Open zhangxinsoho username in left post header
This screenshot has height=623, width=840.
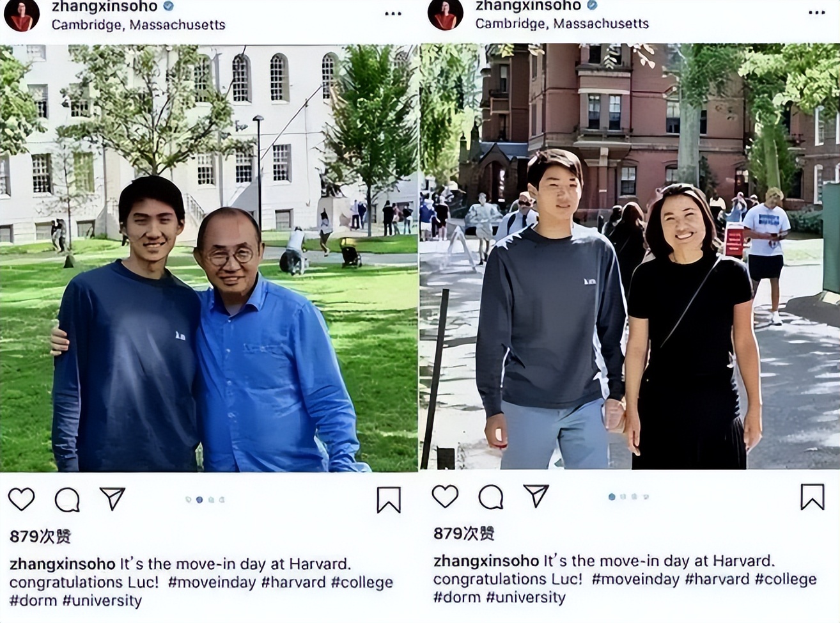click(x=104, y=6)
